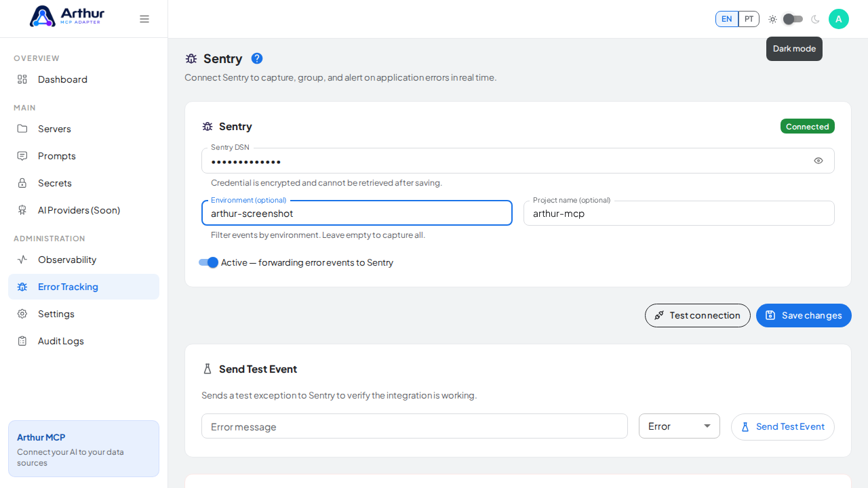Click the Error Tracking bug icon in sidebar
868x488 pixels.
tap(22, 287)
